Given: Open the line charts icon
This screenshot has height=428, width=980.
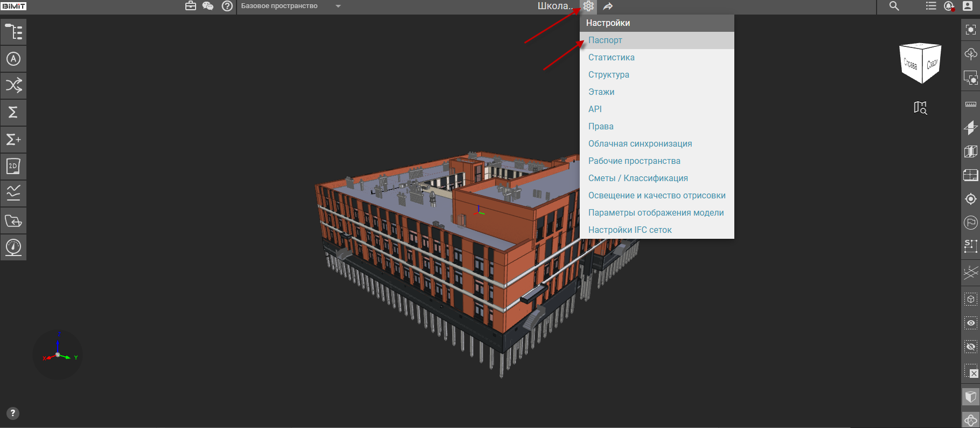Looking at the screenshot, I should [13, 193].
